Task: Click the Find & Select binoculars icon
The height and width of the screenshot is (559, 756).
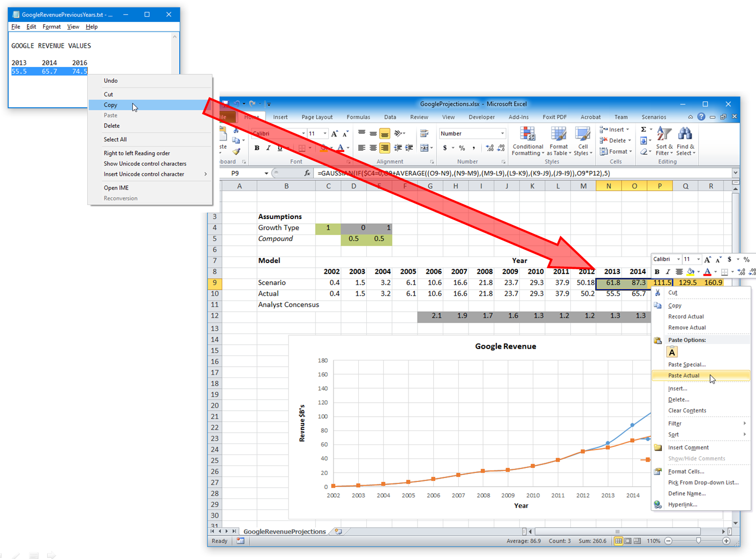Action: [x=685, y=134]
